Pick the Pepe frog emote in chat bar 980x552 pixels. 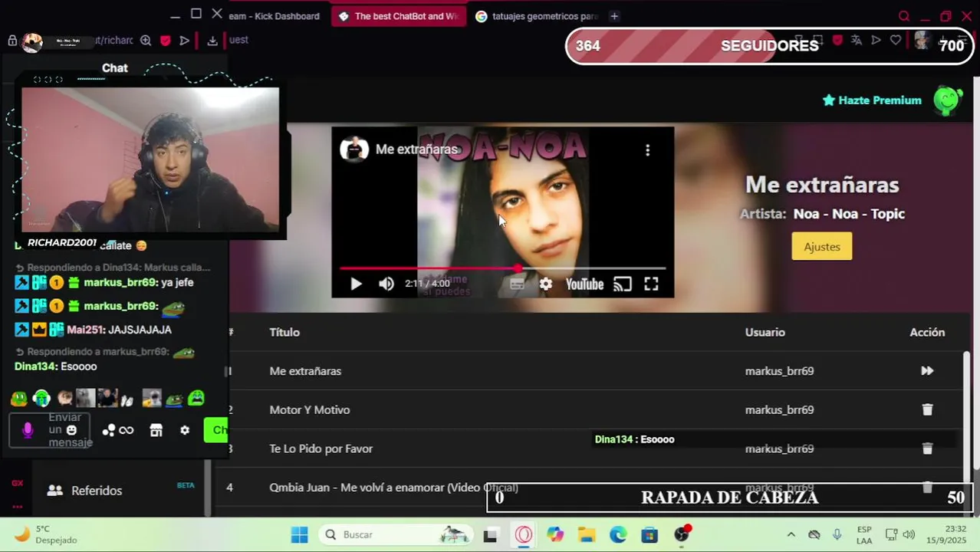coord(174,399)
